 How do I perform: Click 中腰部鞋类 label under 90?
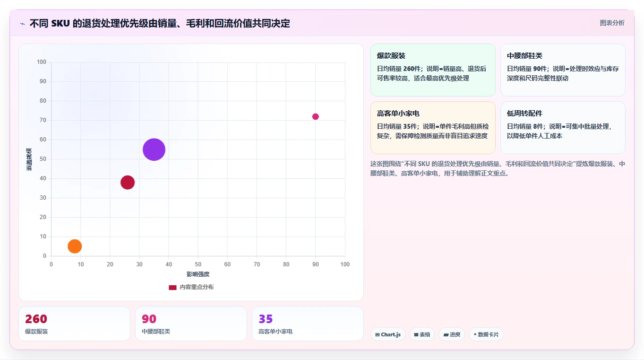click(156, 332)
